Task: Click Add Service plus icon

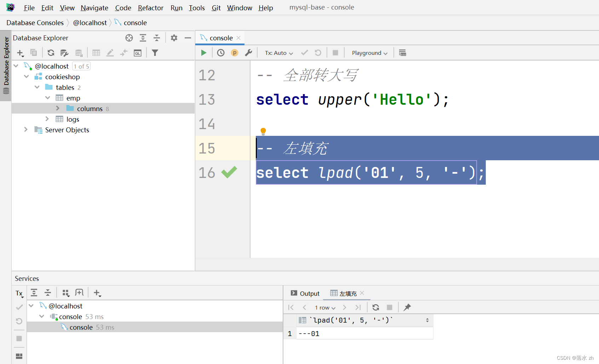Action: (x=97, y=293)
